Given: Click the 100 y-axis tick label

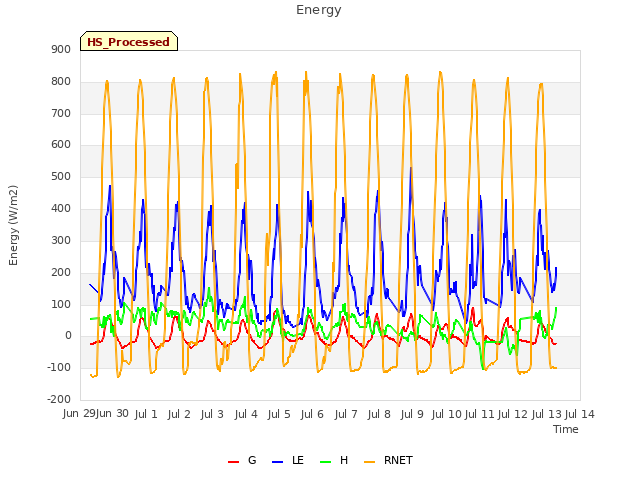Looking at the screenshot, I should [x=61, y=304].
